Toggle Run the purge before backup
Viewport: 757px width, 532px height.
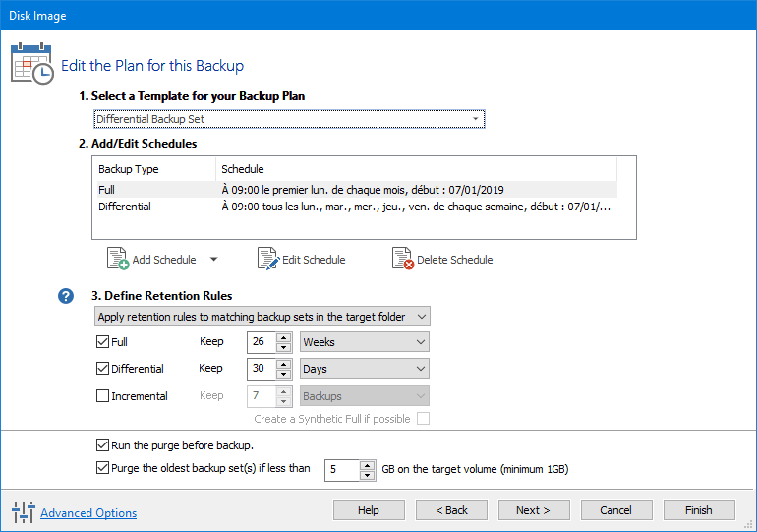[x=102, y=444]
